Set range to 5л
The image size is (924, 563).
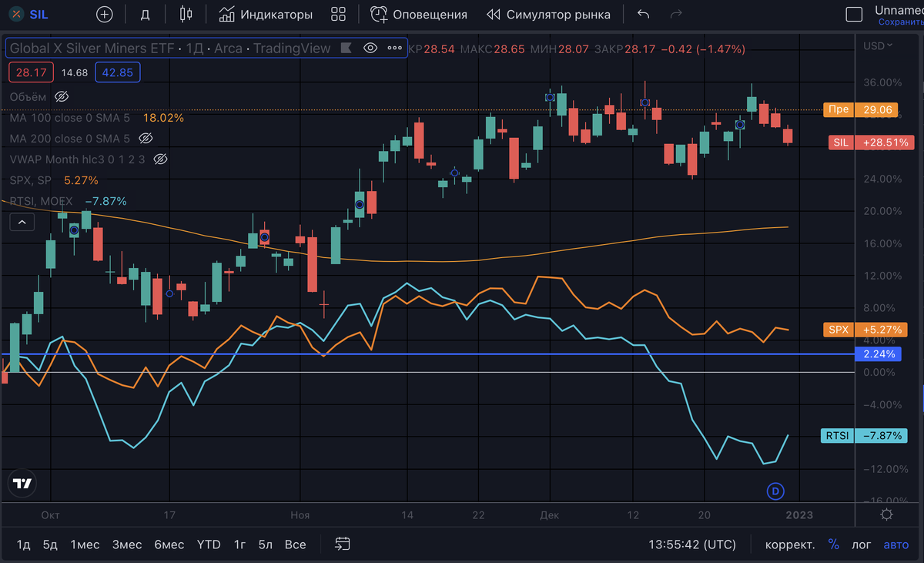(265, 545)
